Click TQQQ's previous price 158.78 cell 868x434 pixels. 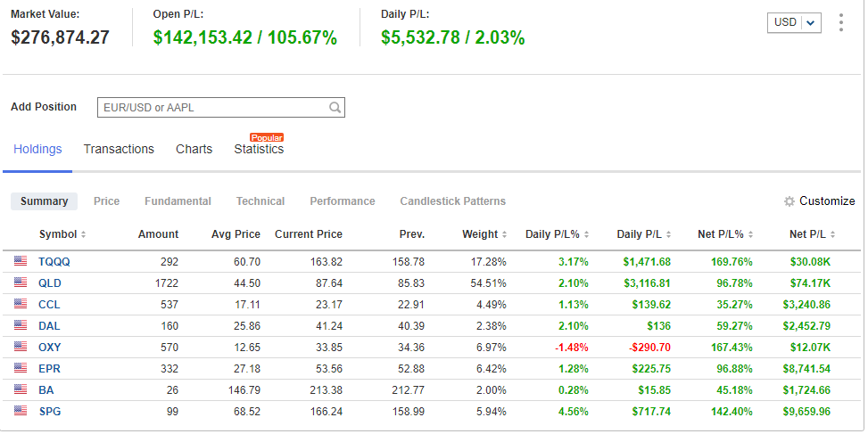(x=409, y=261)
